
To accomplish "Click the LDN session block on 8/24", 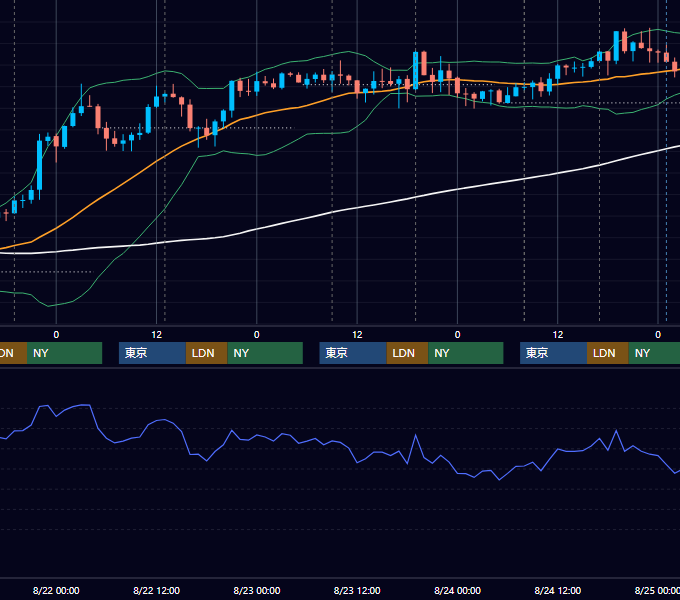I will (x=608, y=353).
